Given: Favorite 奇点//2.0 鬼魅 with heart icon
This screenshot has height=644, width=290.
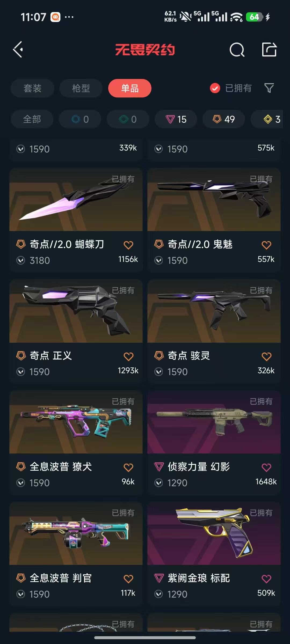Looking at the screenshot, I should (266, 245).
